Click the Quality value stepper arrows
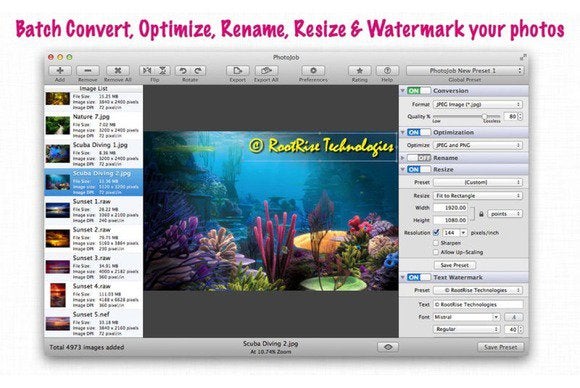 520,117
